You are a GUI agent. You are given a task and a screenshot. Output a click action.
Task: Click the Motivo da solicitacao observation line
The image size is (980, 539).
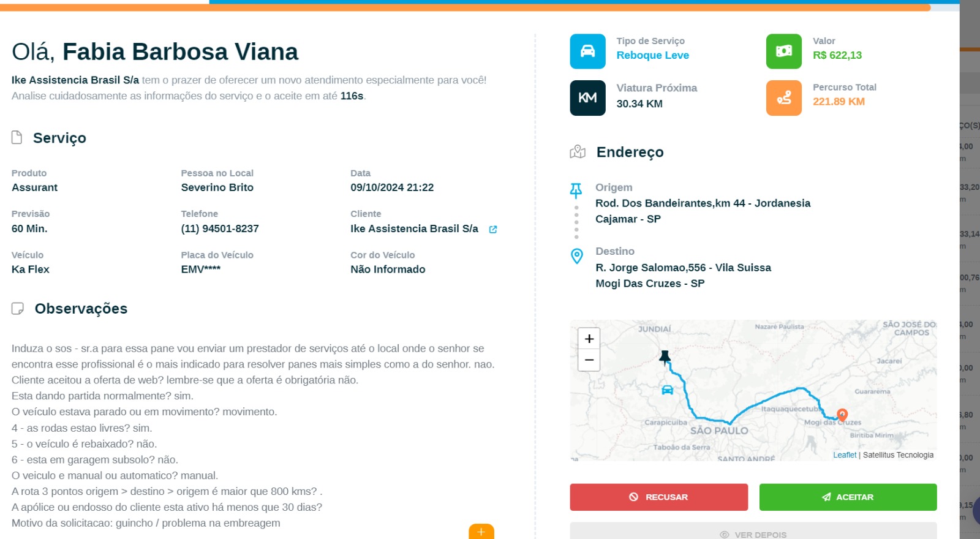coord(146,523)
